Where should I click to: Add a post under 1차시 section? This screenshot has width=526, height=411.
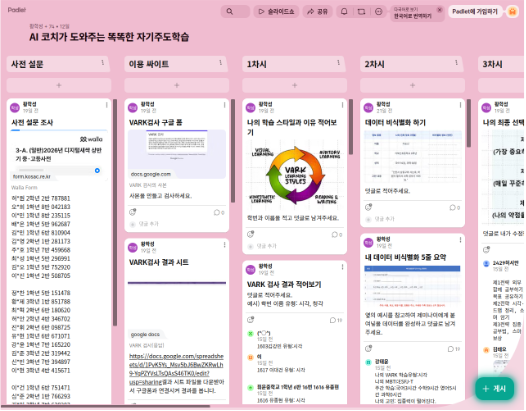coord(295,85)
